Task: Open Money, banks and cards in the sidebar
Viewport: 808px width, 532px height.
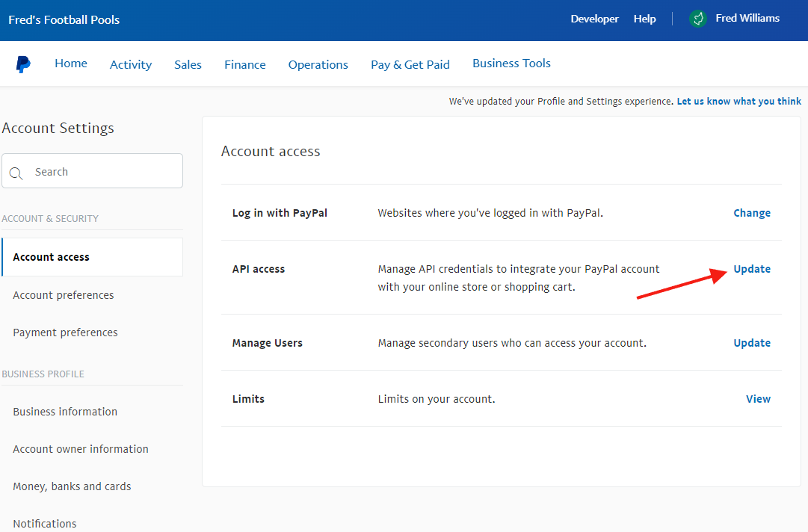Action: tap(73, 486)
